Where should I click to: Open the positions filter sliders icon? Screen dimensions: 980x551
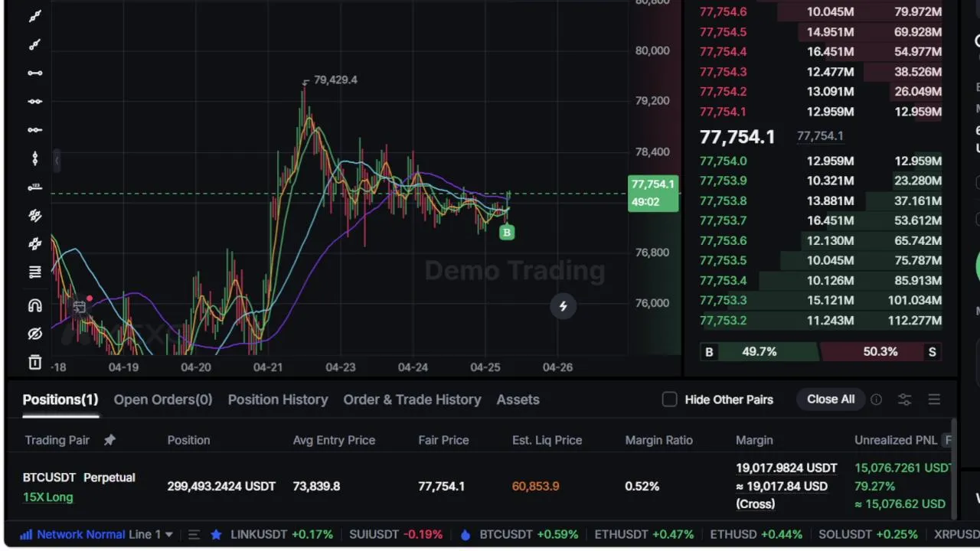tap(904, 399)
